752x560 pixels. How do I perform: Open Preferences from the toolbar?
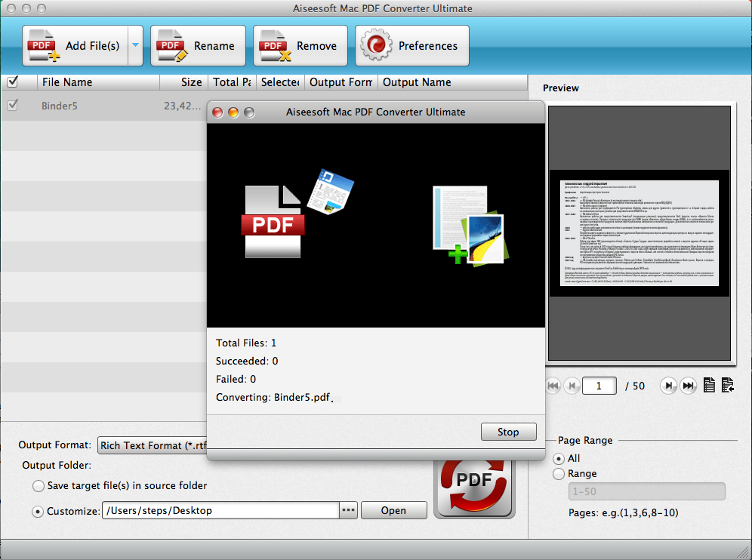click(x=412, y=46)
